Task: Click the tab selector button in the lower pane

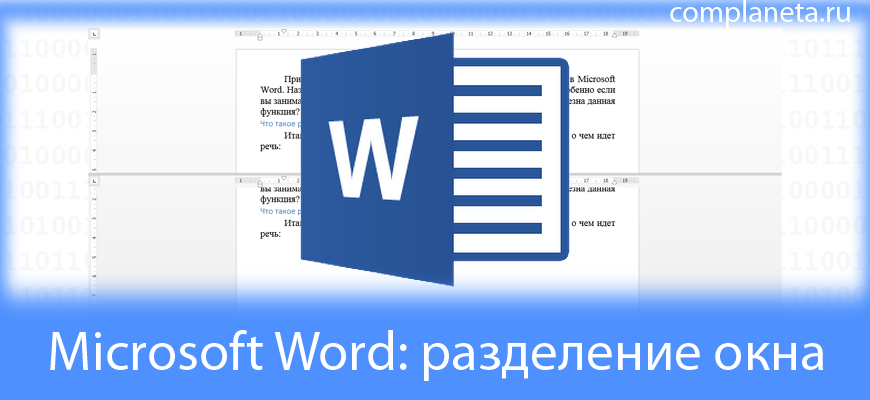Action: coord(95,180)
